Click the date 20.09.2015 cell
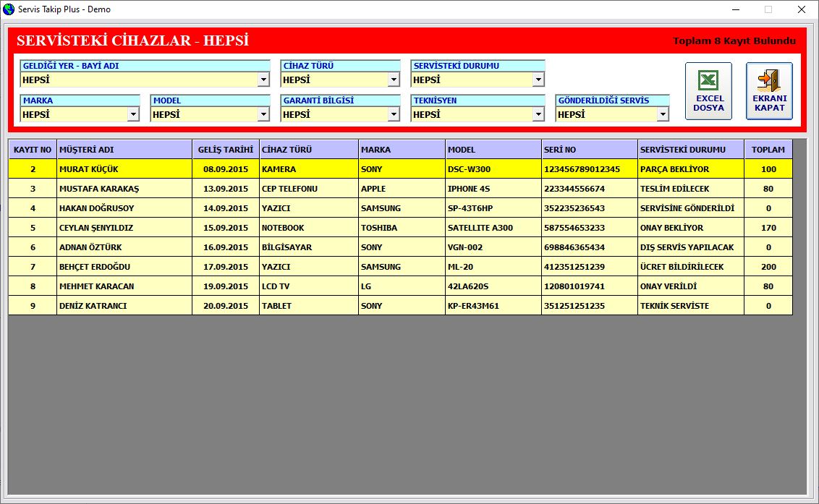 click(226, 306)
